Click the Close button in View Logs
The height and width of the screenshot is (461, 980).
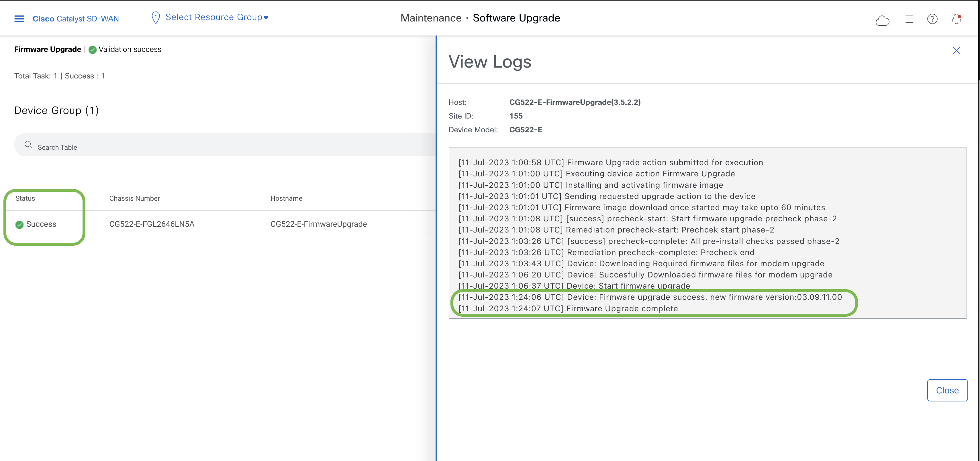(947, 390)
